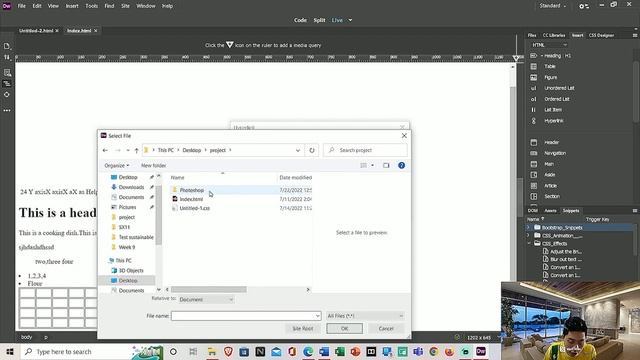
Task: Open the Relative to Document dropdown
Action: (206, 300)
